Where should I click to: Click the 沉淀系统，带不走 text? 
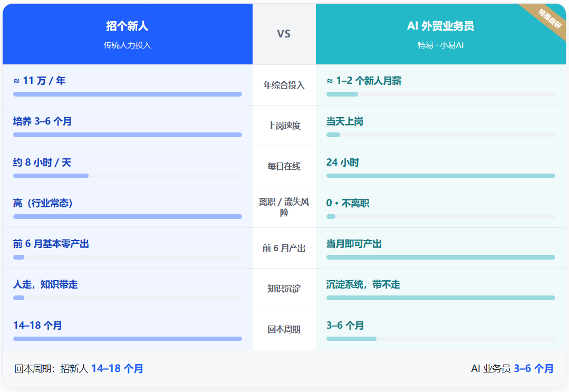pos(363,284)
